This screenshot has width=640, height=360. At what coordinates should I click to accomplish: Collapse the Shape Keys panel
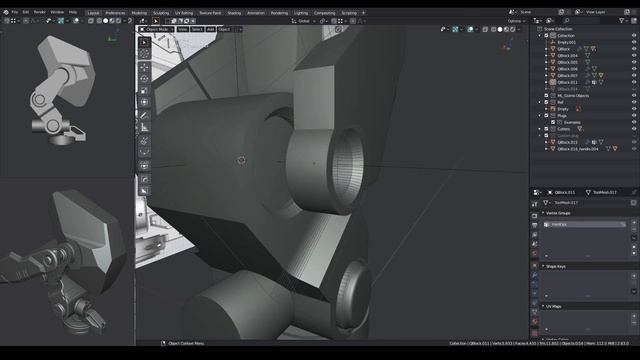click(x=543, y=266)
